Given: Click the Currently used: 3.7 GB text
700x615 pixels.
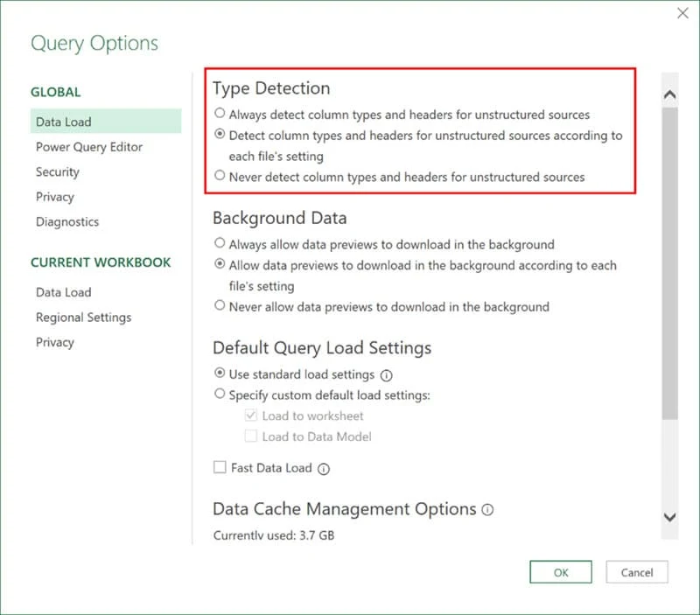Looking at the screenshot, I should click(274, 535).
